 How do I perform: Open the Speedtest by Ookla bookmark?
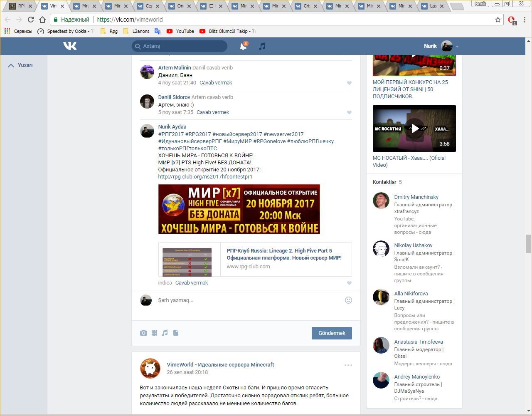pyautogui.click(x=66, y=31)
